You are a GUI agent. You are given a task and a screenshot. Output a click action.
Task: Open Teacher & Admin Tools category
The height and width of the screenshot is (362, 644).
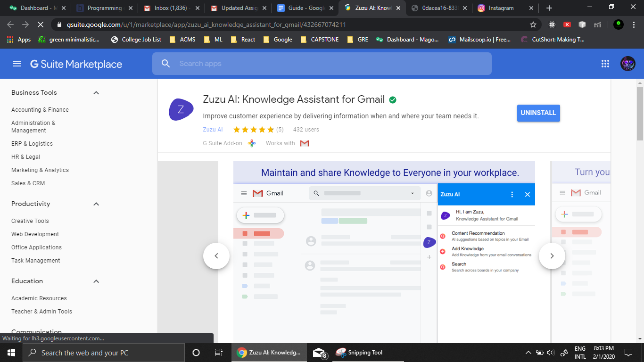pyautogui.click(x=41, y=312)
